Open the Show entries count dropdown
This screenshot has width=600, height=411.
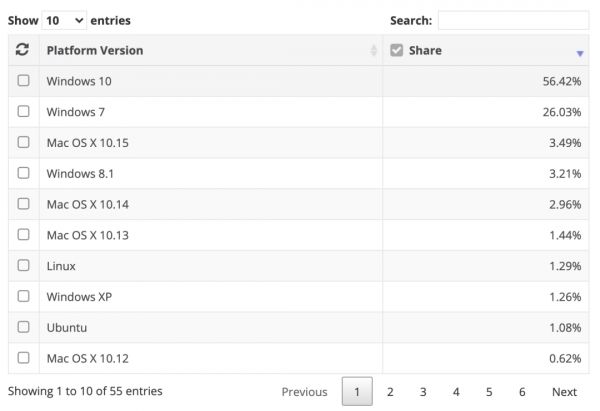click(65, 20)
